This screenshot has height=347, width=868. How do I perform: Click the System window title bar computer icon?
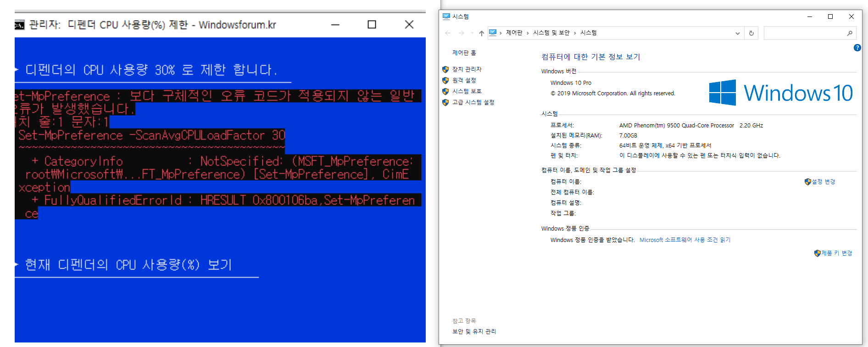(x=446, y=17)
